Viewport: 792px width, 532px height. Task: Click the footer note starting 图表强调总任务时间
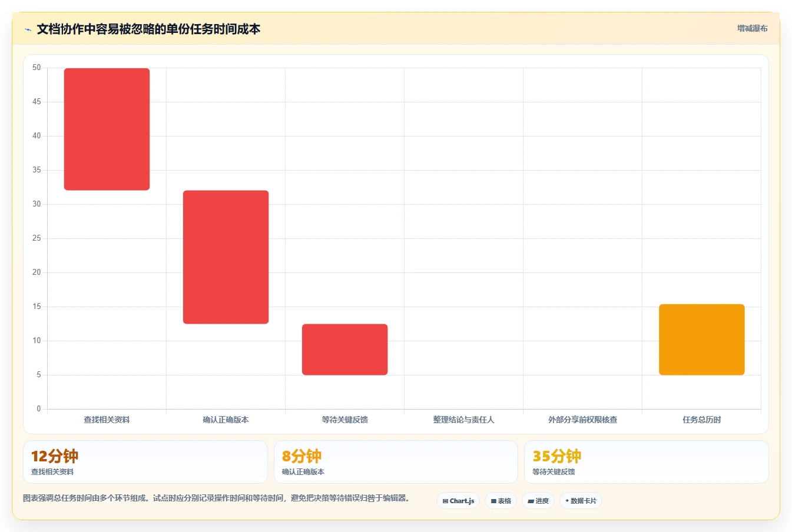point(216,498)
